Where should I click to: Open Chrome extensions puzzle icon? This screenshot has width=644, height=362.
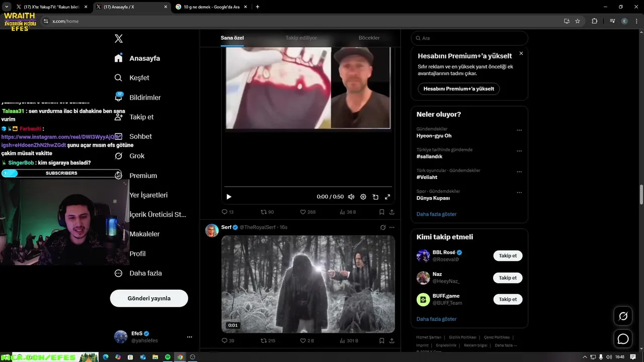coord(595,21)
